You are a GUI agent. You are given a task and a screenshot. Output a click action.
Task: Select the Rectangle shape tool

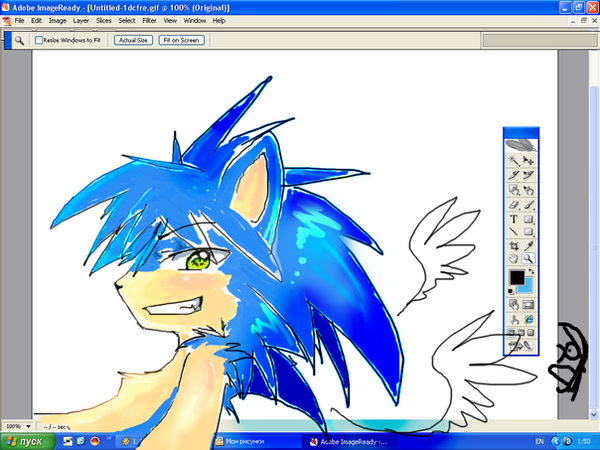click(x=528, y=219)
